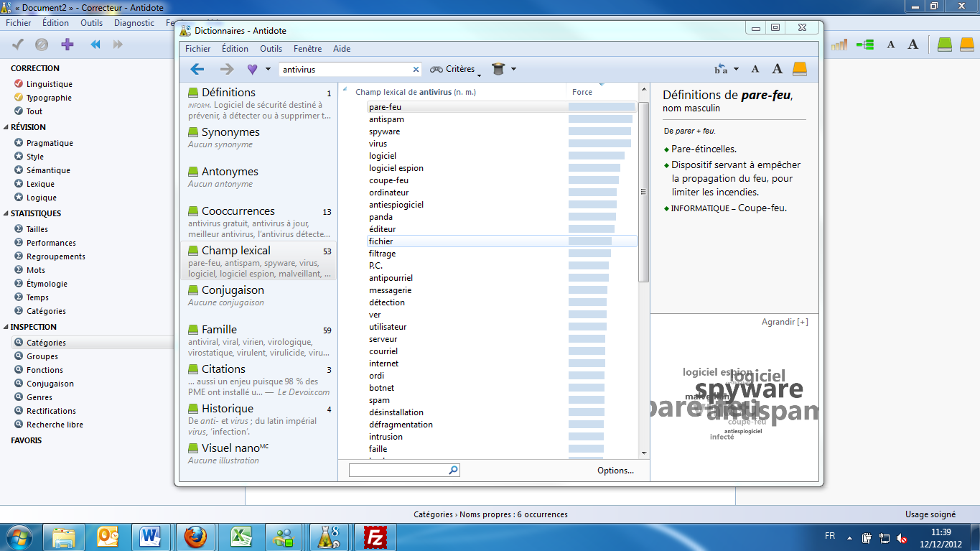980x551 pixels.
Task: Collapse the RÉVISION section in Correcteur
Action: click(x=6, y=127)
